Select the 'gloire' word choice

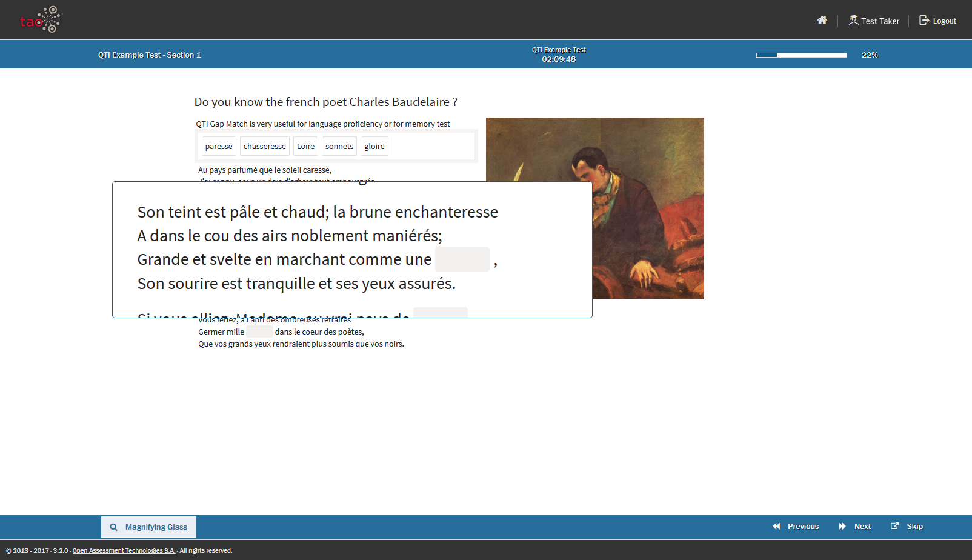[374, 146]
